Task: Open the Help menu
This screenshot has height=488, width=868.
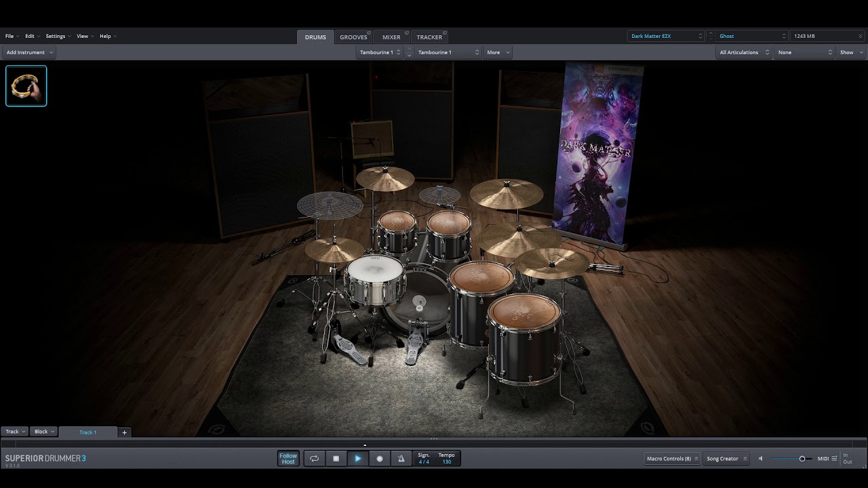Action: click(107, 36)
